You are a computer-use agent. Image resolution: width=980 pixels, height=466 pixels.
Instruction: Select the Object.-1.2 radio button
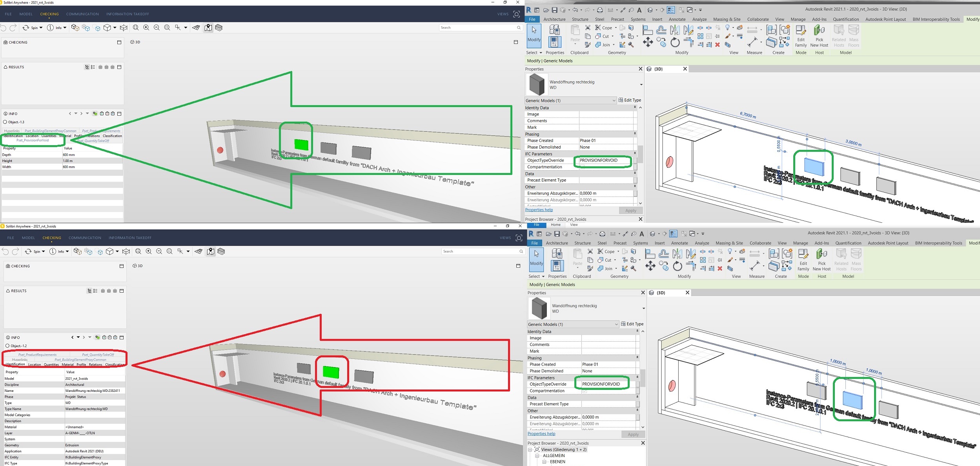[x=7, y=346]
